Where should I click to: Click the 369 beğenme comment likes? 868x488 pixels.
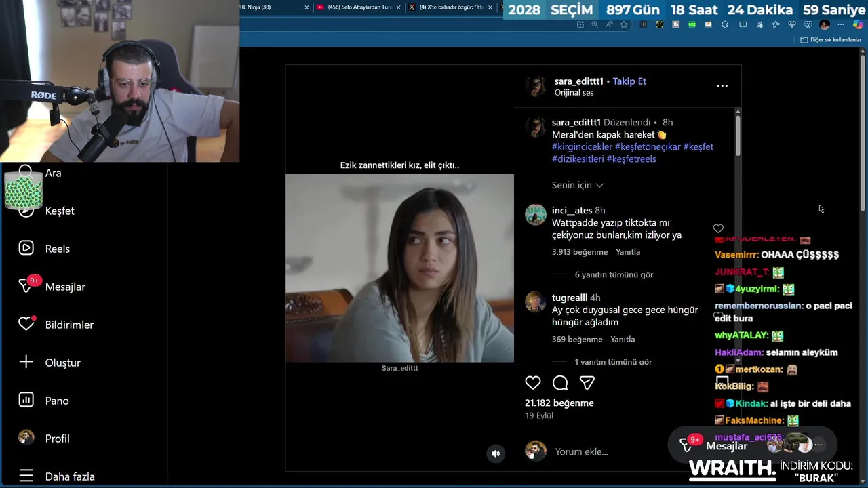[577, 340]
